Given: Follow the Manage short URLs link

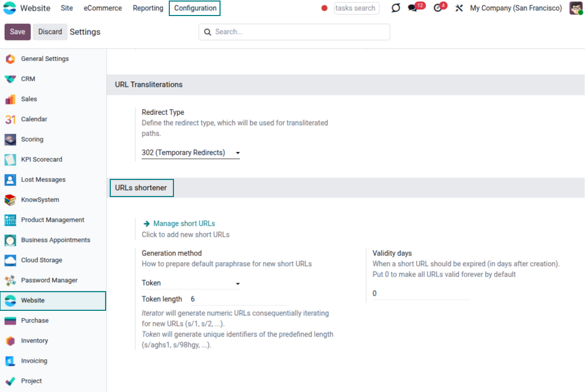Looking at the screenshot, I should [184, 224].
